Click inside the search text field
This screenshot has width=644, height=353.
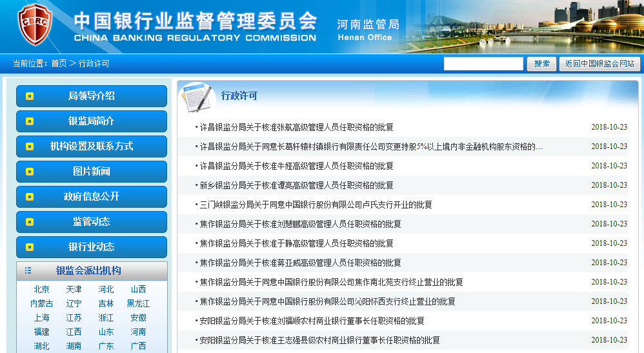pyautogui.click(x=483, y=64)
